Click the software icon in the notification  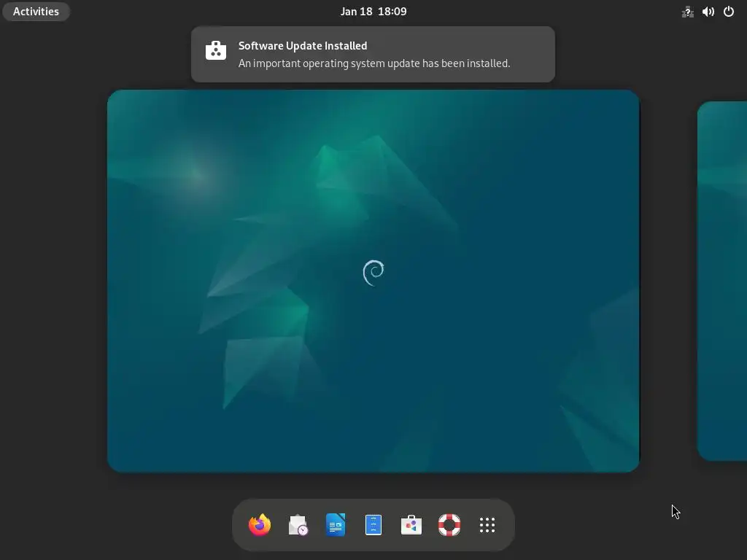pos(216,50)
